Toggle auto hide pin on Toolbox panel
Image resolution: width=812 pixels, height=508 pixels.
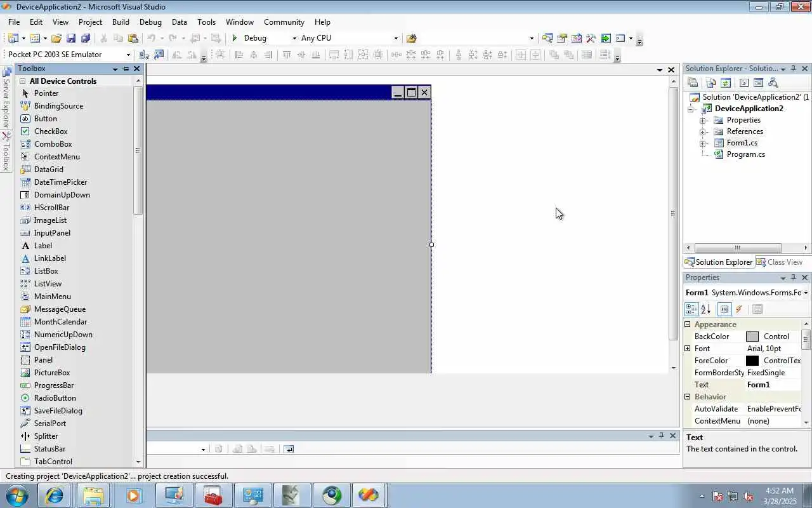pyautogui.click(x=126, y=69)
